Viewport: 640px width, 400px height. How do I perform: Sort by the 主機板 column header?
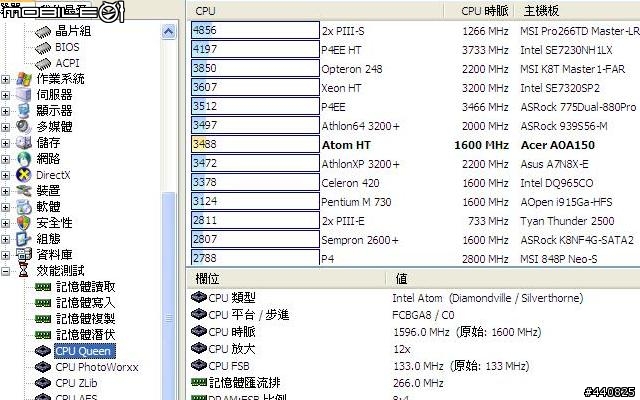(577, 11)
